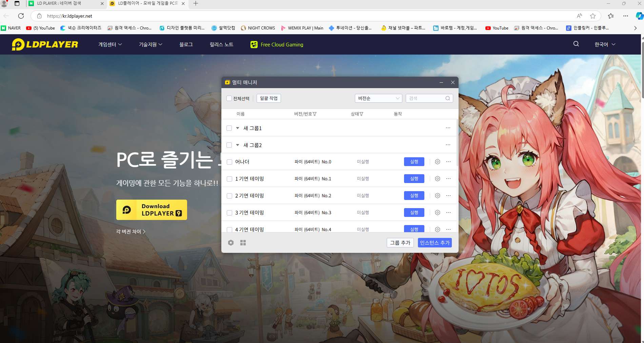The width and height of the screenshot is (644, 343).
Task: Open the 쌀먹닷컴 bookmark
Action: click(x=223, y=28)
